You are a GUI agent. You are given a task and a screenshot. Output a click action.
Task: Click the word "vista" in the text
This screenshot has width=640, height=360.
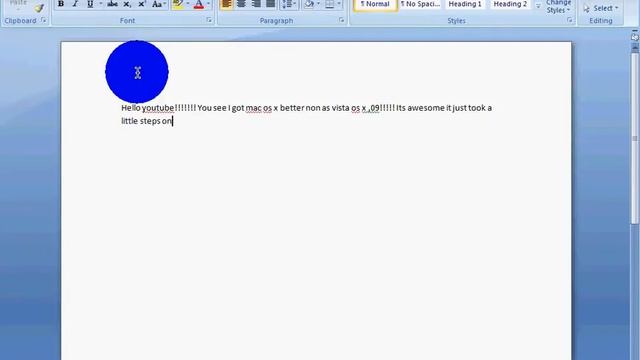[340, 108]
